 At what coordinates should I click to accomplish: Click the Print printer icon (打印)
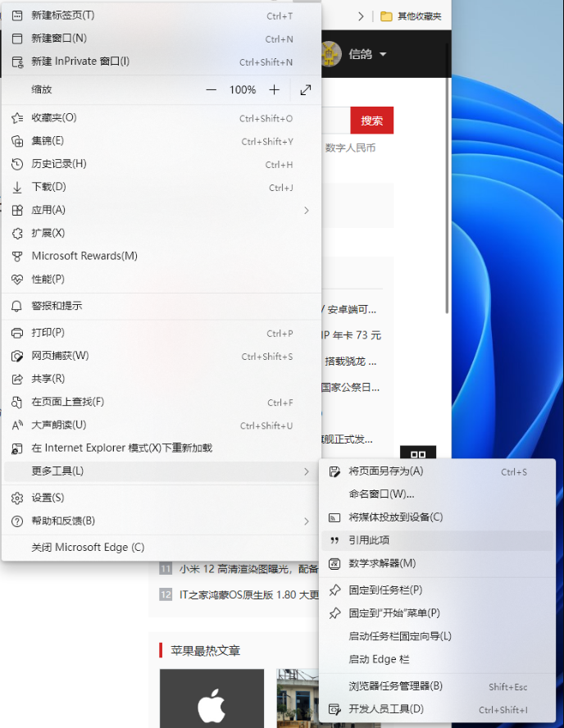17,333
